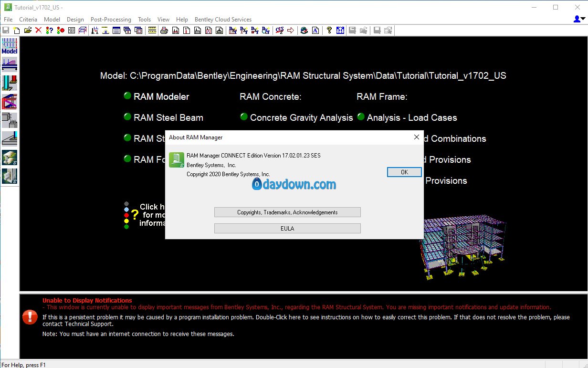This screenshot has width=588, height=368.
Task: Open the Bentley Cloud Services menu
Action: (x=223, y=20)
